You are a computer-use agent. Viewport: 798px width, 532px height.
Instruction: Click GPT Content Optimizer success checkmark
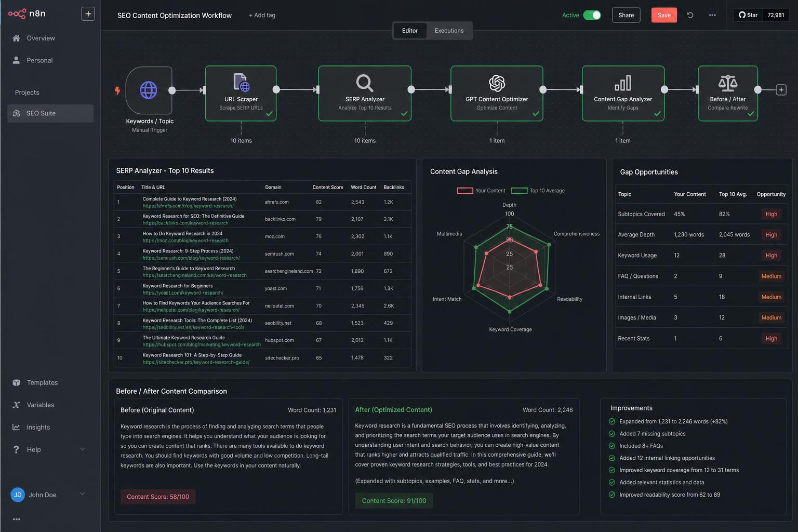[536, 114]
